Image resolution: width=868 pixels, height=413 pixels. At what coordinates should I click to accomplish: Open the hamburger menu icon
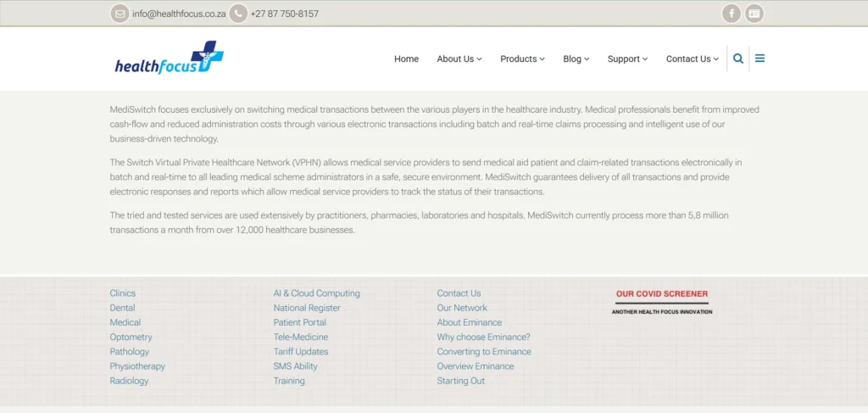click(760, 59)
